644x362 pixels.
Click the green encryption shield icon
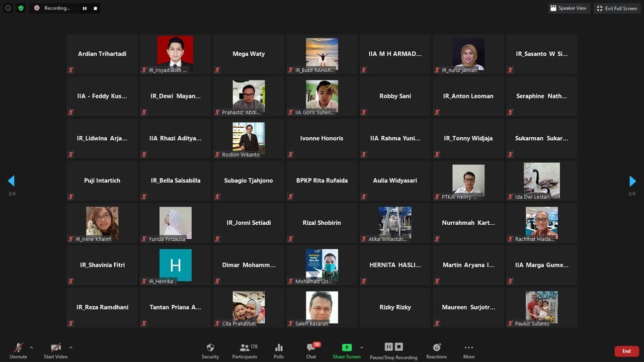(x=21, y=8)
